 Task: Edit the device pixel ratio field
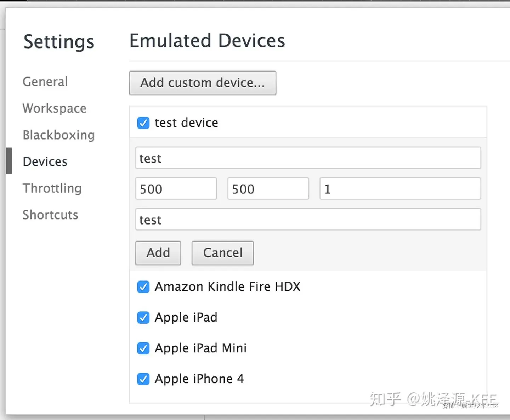click(x=400, y=189)
